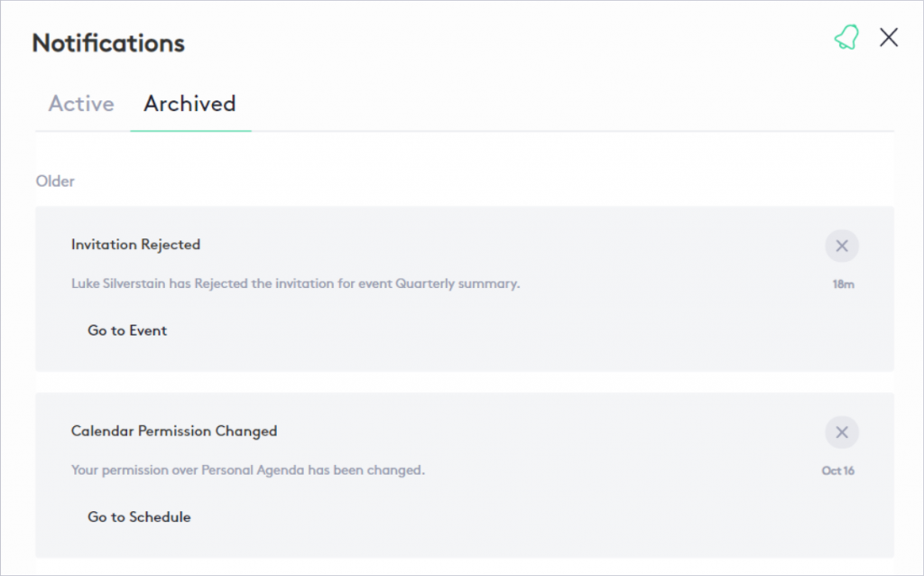Dismiss the Calendar Permission Changed notification
The height and width of the screenshot is (576, 924).
[841, 432]
